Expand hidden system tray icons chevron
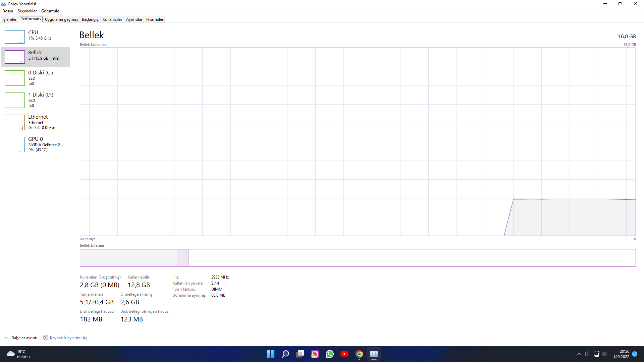Image resolution: width=644 pixels, height=362 pixels. 579,354
